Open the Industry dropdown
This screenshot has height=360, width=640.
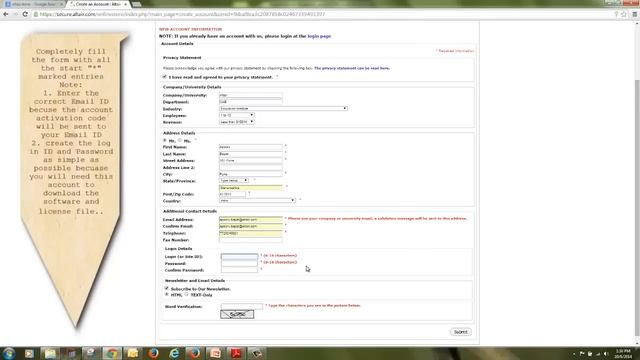tap(283, 109)
